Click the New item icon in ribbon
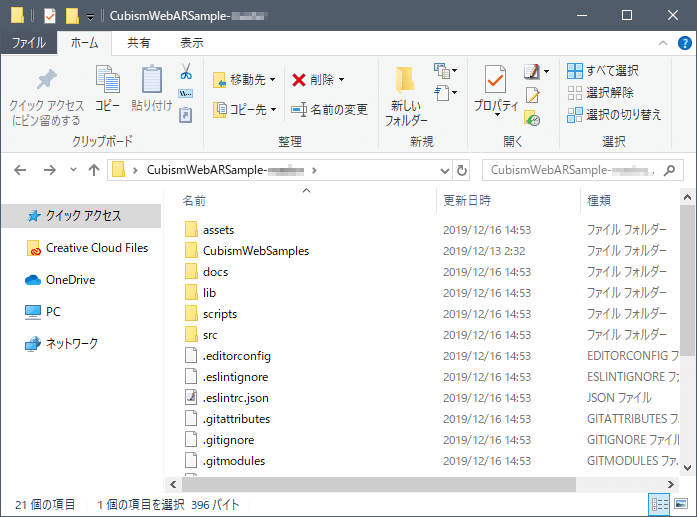697x517 pixels. click(x=442, y=70)
